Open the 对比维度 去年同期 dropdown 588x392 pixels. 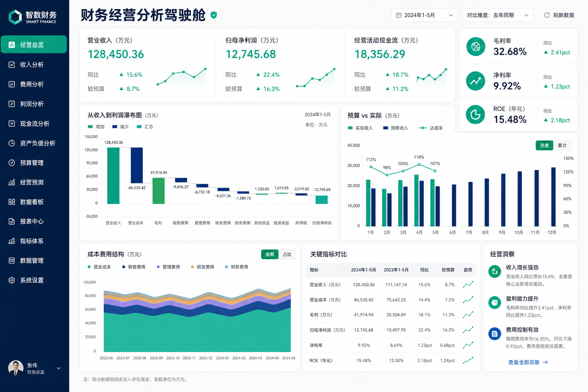pos(498,15)
